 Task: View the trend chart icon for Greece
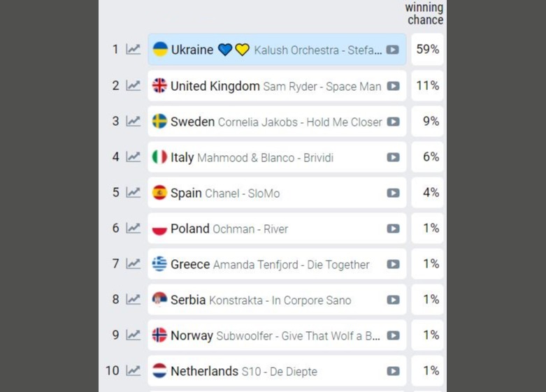pos(133,263)
